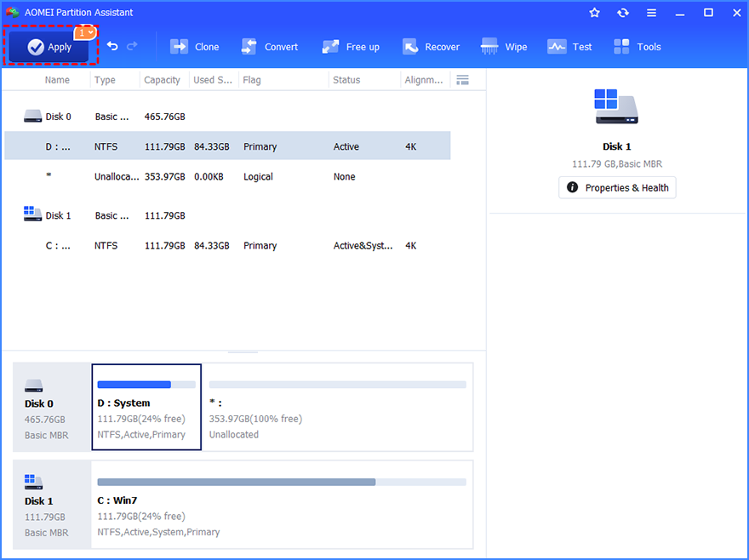Click the panel splitter handle above disk map

pos(243,352)
